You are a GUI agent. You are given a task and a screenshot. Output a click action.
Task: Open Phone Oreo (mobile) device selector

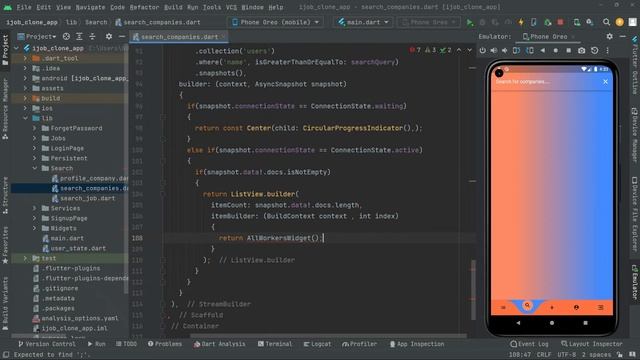coord(276,22)
